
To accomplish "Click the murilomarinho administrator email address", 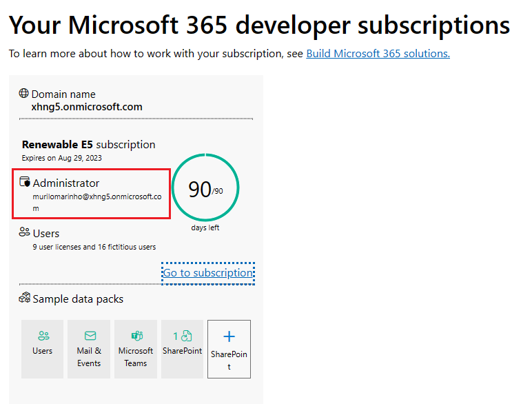I will coord(97,202).
